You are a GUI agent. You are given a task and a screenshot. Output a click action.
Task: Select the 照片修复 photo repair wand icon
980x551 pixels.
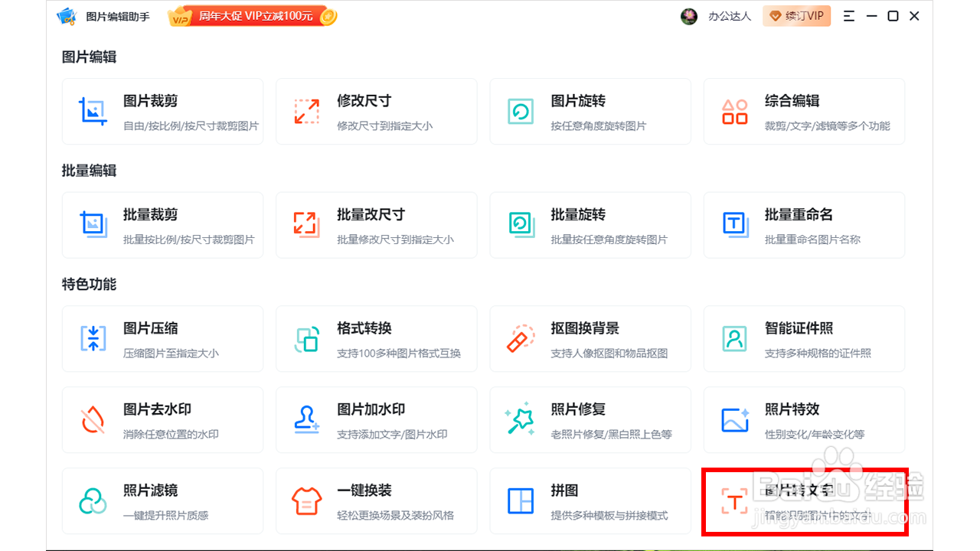coord(521,419)
